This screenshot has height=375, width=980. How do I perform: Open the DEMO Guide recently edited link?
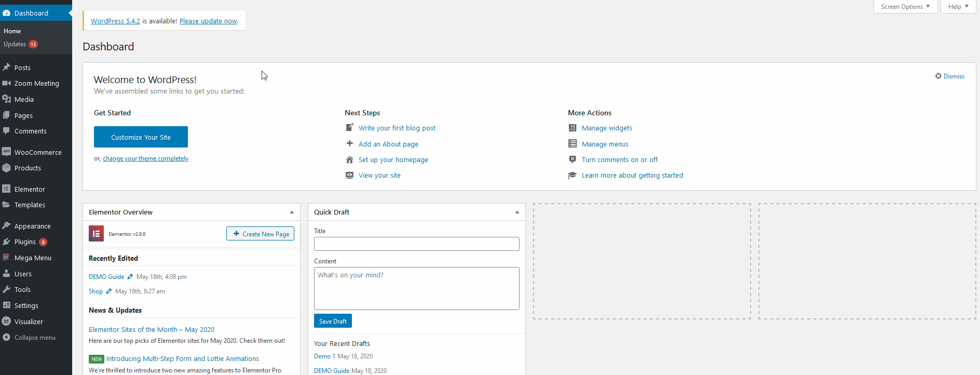click(106, 277)
